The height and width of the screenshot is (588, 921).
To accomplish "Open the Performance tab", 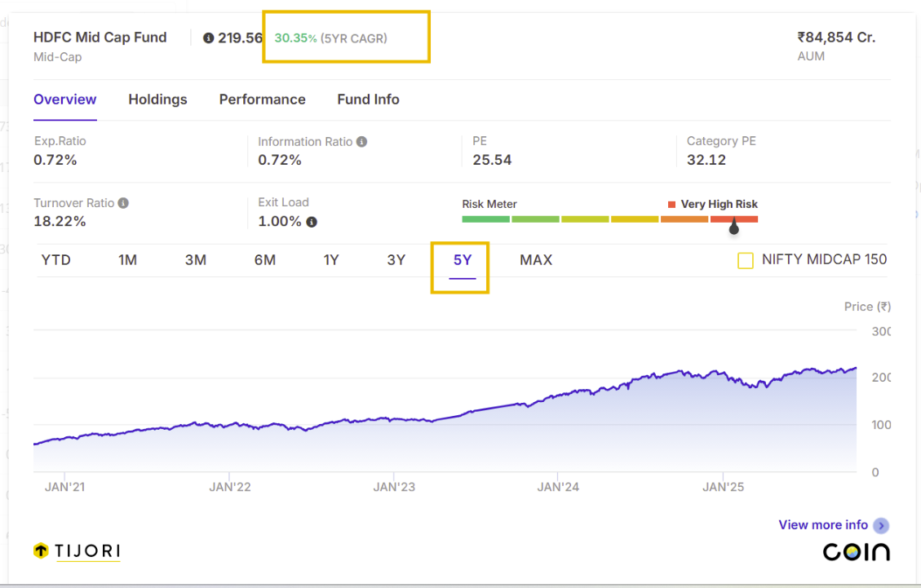I will pyautogui.click(x=262, y=99).
